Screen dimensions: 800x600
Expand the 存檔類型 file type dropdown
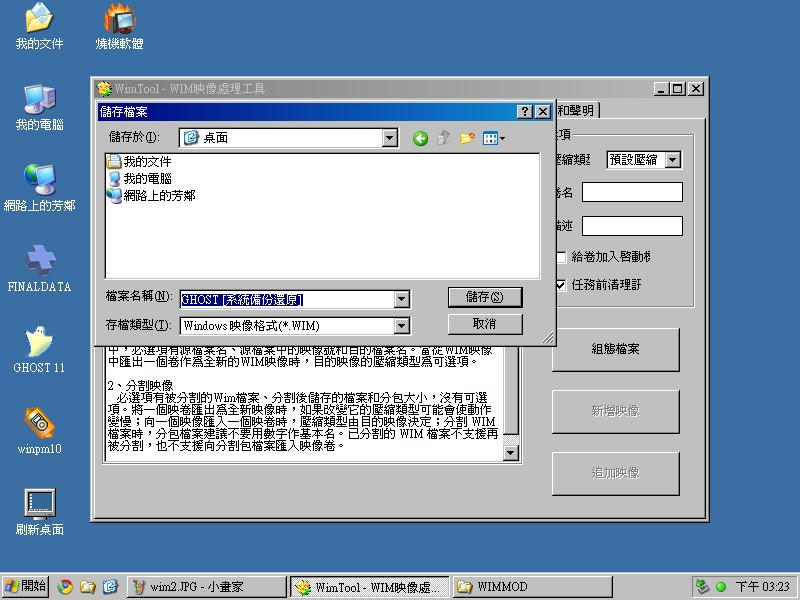point(401,325)
